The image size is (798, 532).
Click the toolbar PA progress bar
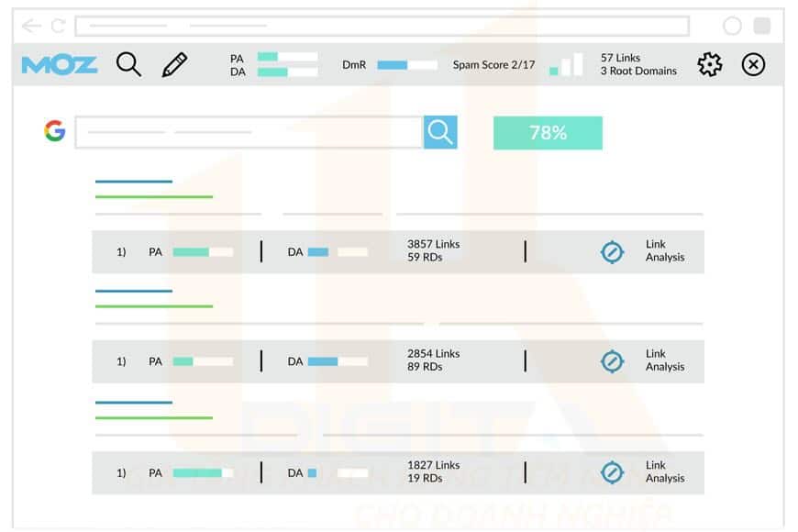[287, 57]
